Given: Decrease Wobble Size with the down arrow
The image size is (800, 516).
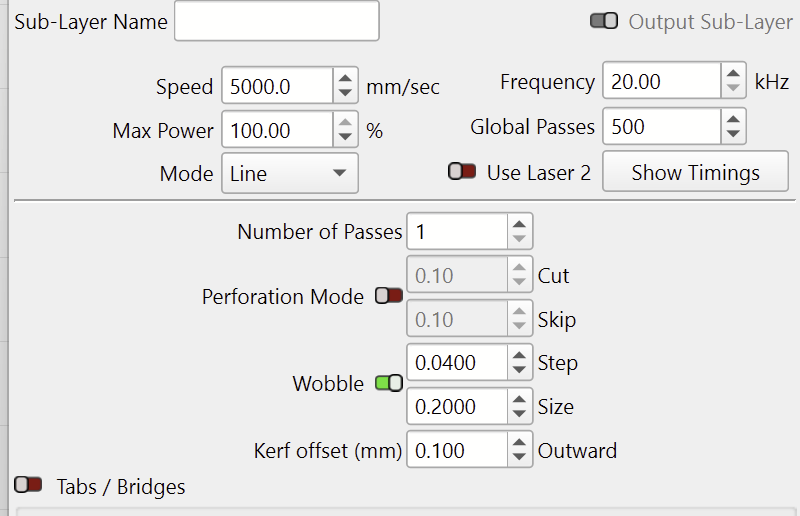Looking at the screenshot, I should (519, 414).
